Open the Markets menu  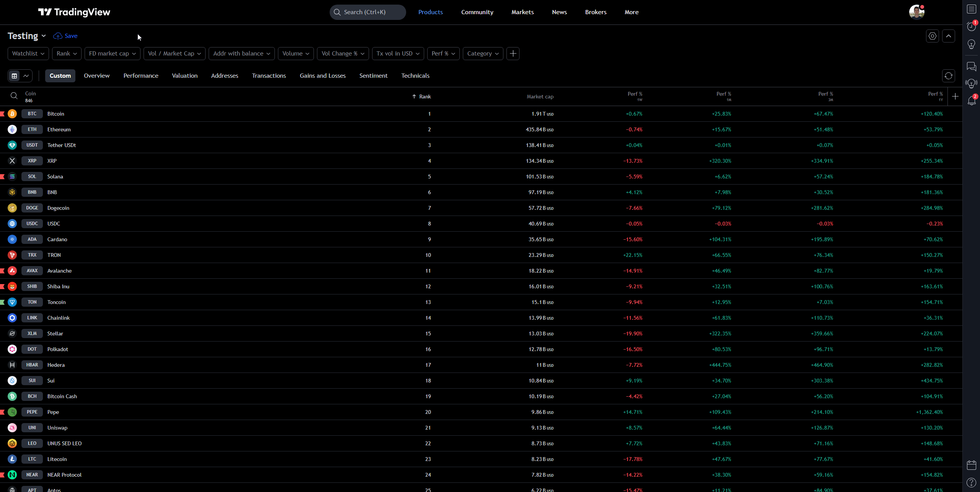tap(523, 12)
